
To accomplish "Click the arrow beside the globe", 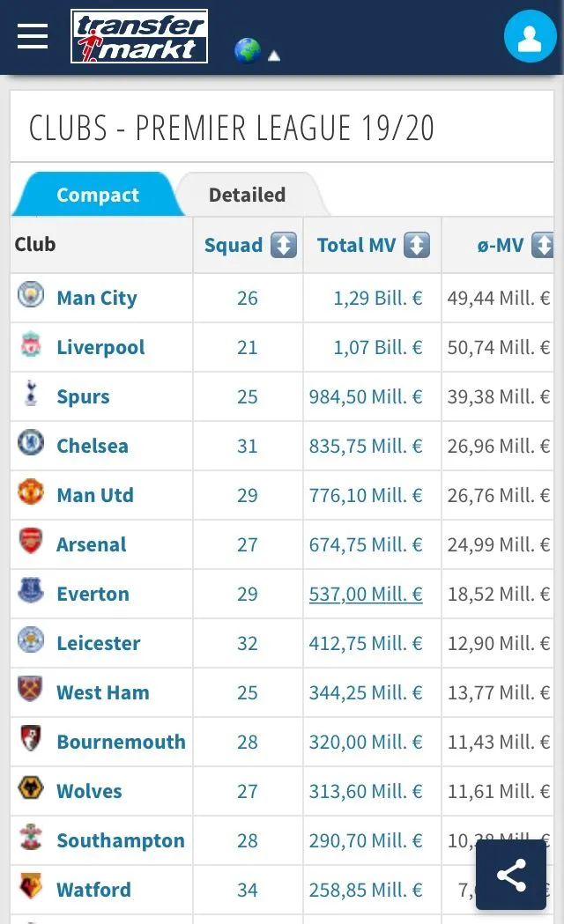I will click(x=274, y=55).
